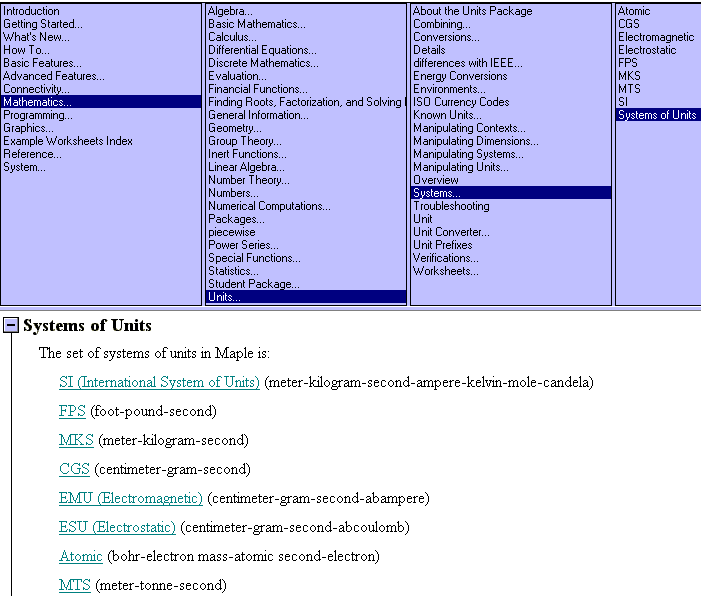Open the FPS help link
The width and height of the screenshot is (701, 596).
click(72, 411)
